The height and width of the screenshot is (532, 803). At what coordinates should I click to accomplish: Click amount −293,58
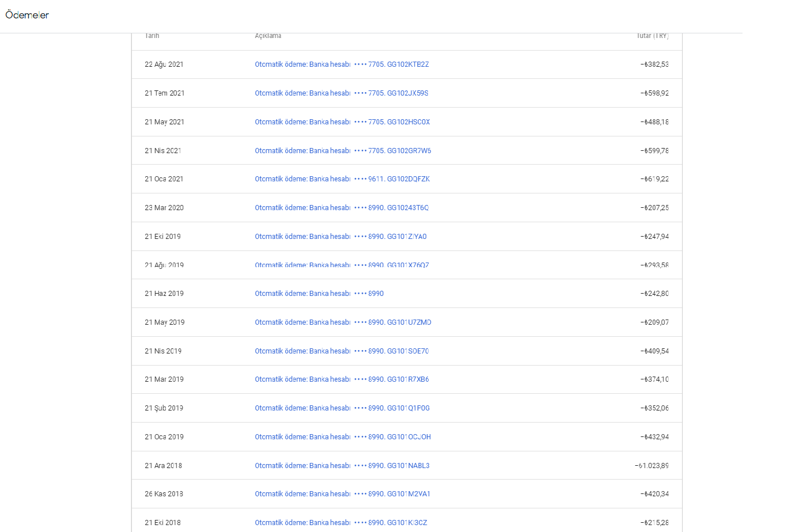[654, 265]
